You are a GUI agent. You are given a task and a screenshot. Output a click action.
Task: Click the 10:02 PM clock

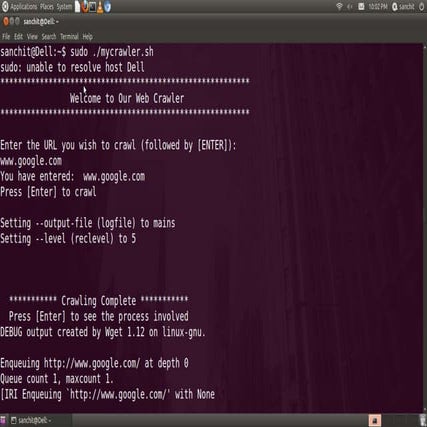(x=378, y=7)
